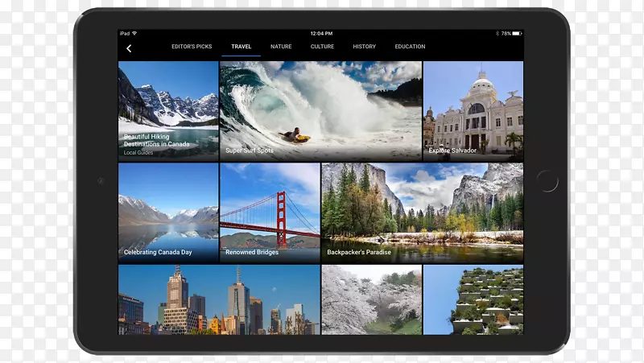Tap the Wi-Fi status icon
Image resolution: width=644 pixels, height=363 pixels.
click(x=134, y=33)
